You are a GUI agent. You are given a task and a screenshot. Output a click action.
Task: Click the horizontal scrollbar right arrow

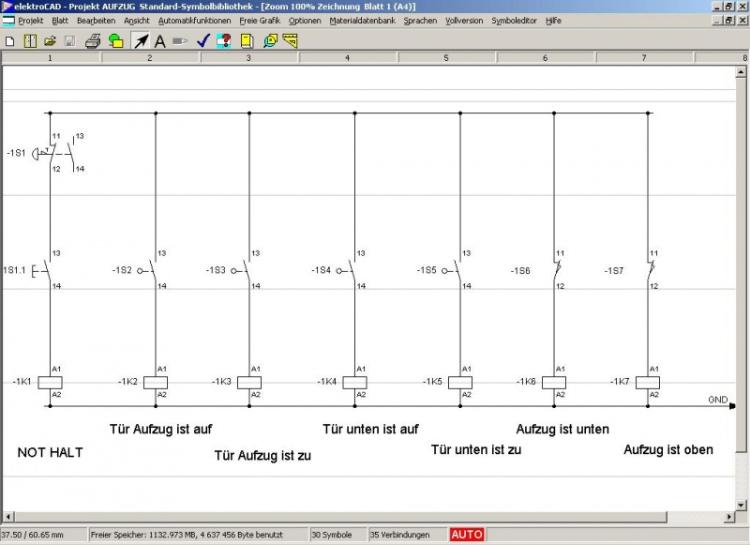point(730,518)
